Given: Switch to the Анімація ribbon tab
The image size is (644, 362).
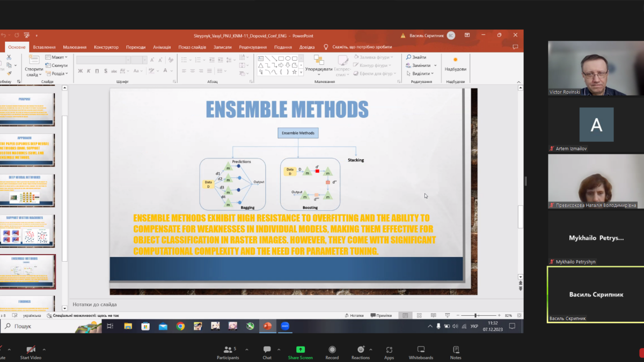Looking at the screenshot, I should tap(162, 47).
